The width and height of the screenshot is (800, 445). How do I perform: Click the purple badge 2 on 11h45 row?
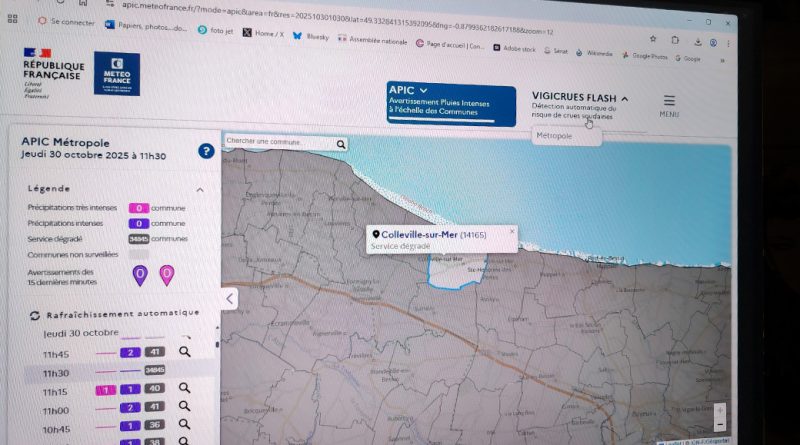[130, 352]
